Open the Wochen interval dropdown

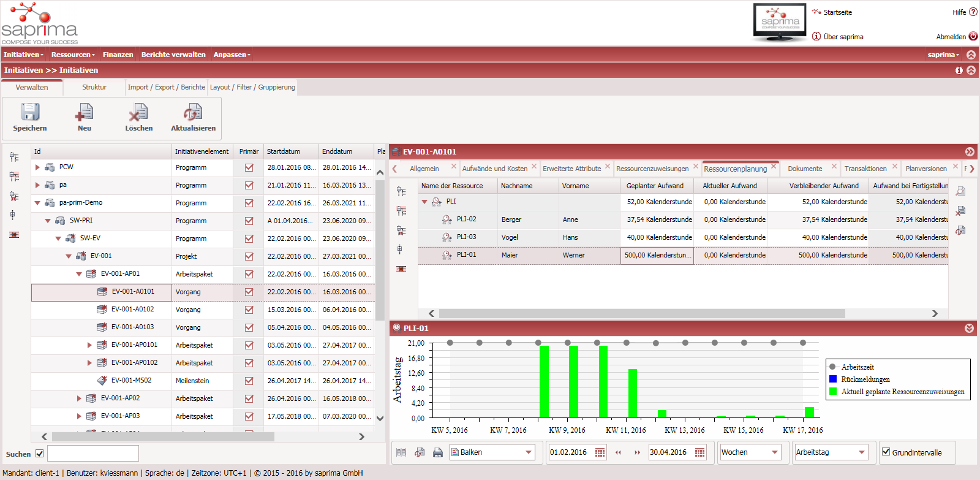coord(775,452)
